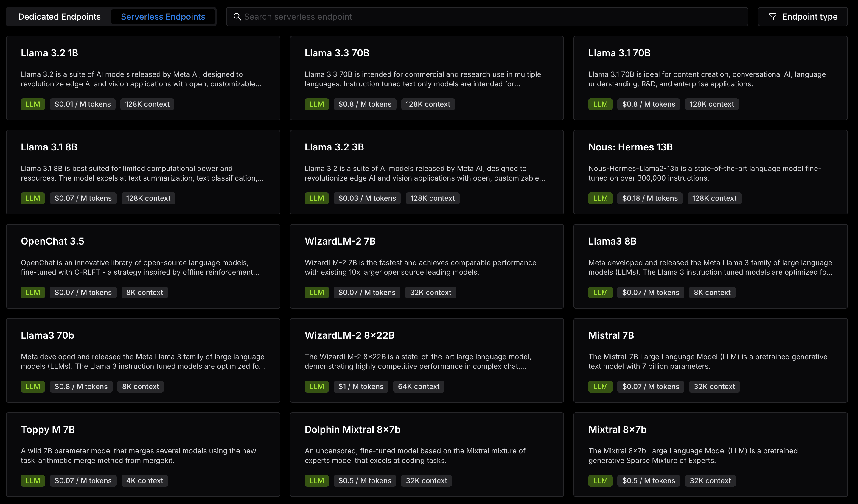Open the Llama 3.3 70B card

pos(427,78)
